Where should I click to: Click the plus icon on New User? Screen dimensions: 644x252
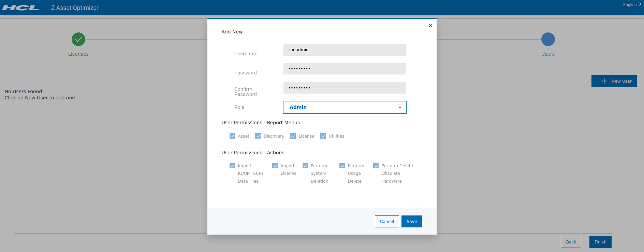[x=604, y=81]
